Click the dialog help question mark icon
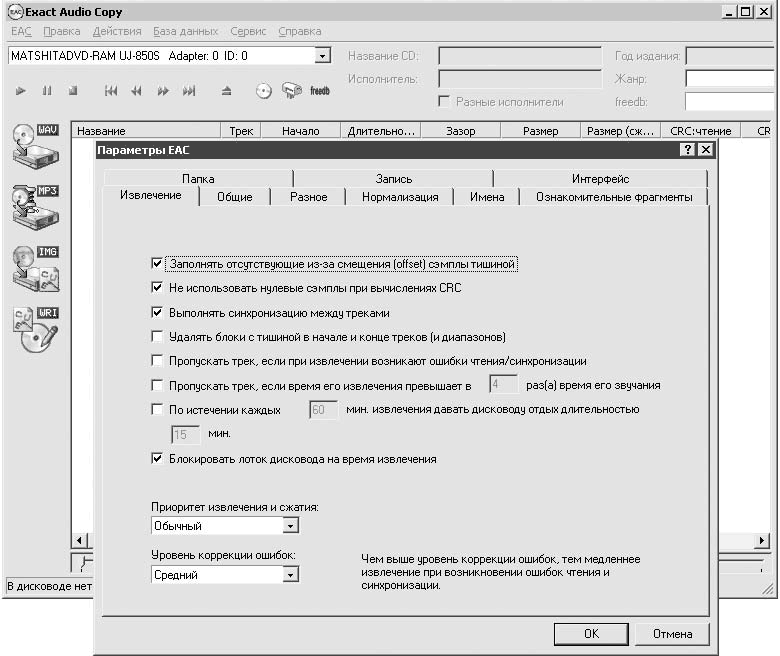 point(687,149)
